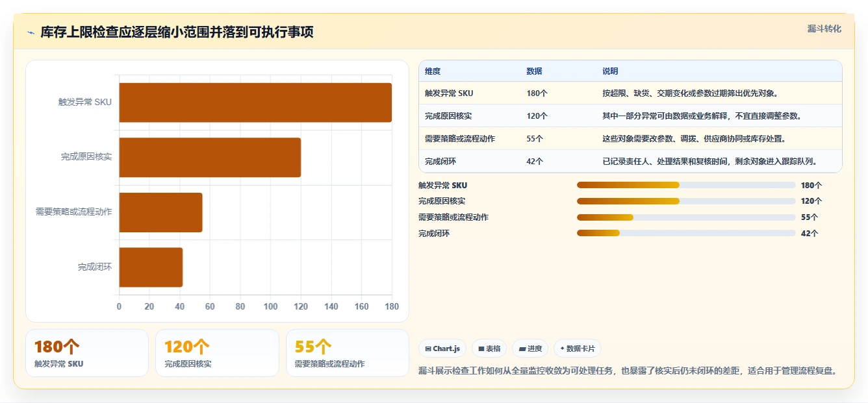Click the 进度 chip icon
This screenshot has width=868, height=403.
pyautogui.click(x=522, y=348)
